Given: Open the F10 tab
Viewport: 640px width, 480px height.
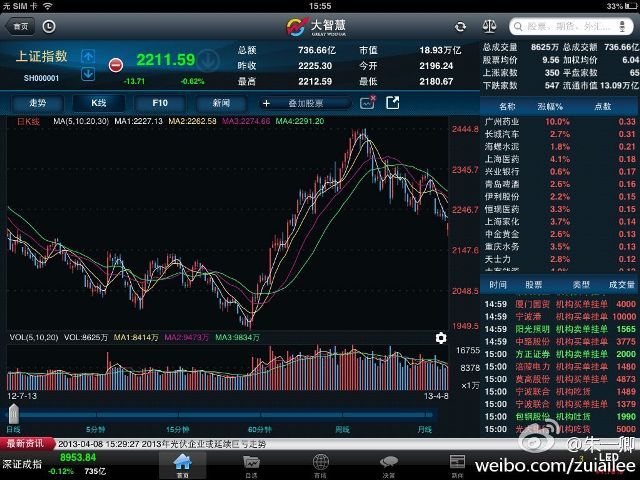Looking at the screenshot, I should [x=160, y=103].
